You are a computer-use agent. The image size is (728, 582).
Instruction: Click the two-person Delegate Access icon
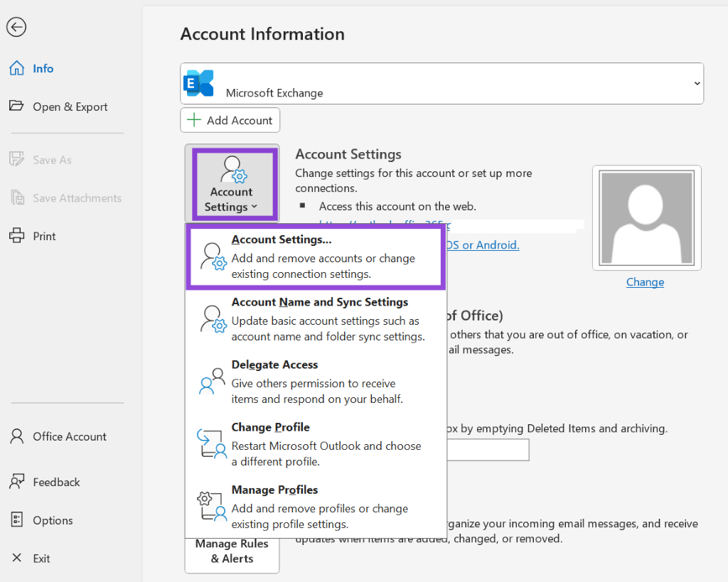(212, 381)
